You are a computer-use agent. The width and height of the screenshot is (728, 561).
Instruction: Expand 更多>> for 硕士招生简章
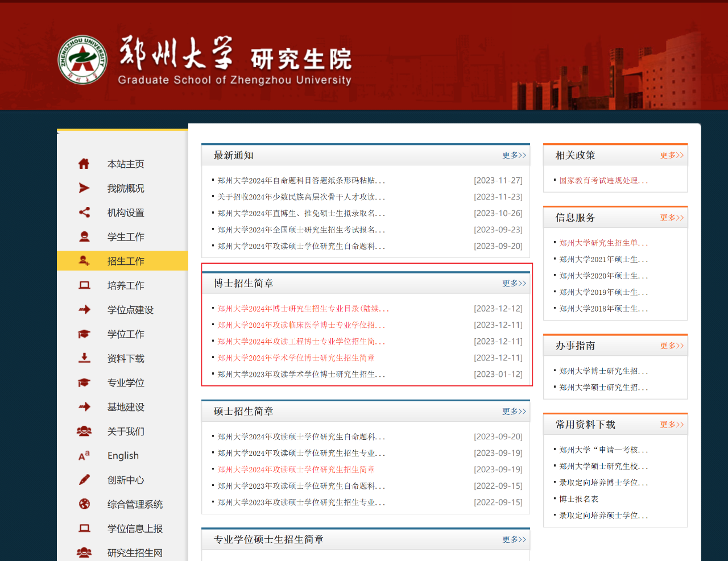[514, 411]
